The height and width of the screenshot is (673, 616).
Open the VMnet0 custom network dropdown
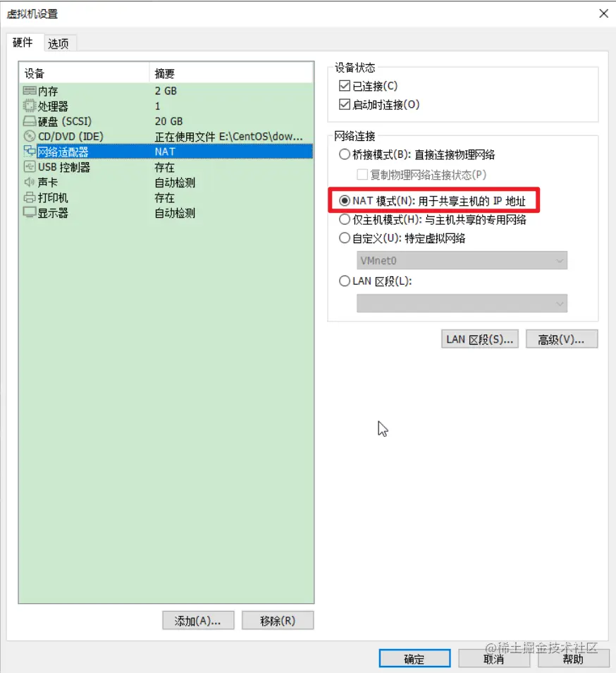pyautogui.click(x=462, y=261)
